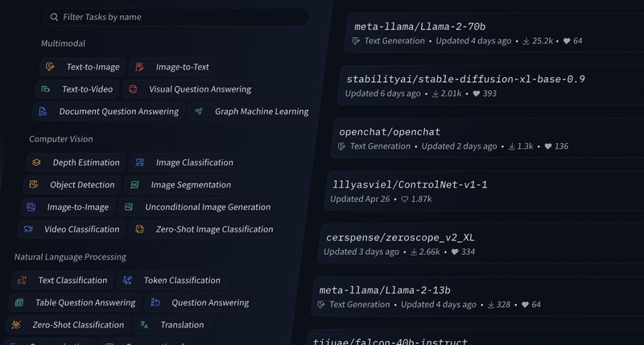This screenshot has height=345, width=644.
Task: Click the download icon on openchat/openchat
Action: (x=509, y=146)
